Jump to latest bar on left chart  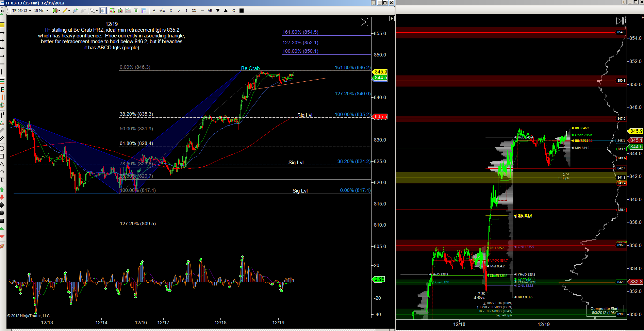tap(364, 22)
